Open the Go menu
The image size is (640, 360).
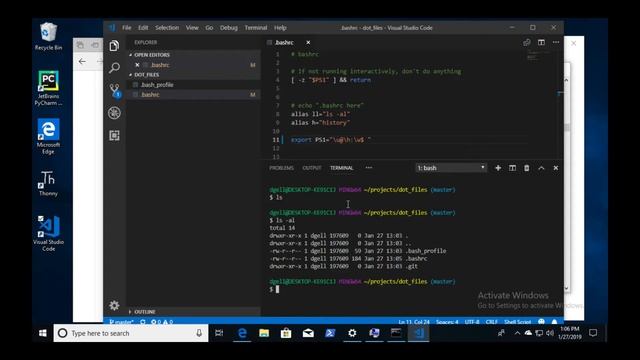[x=209, y=28]
